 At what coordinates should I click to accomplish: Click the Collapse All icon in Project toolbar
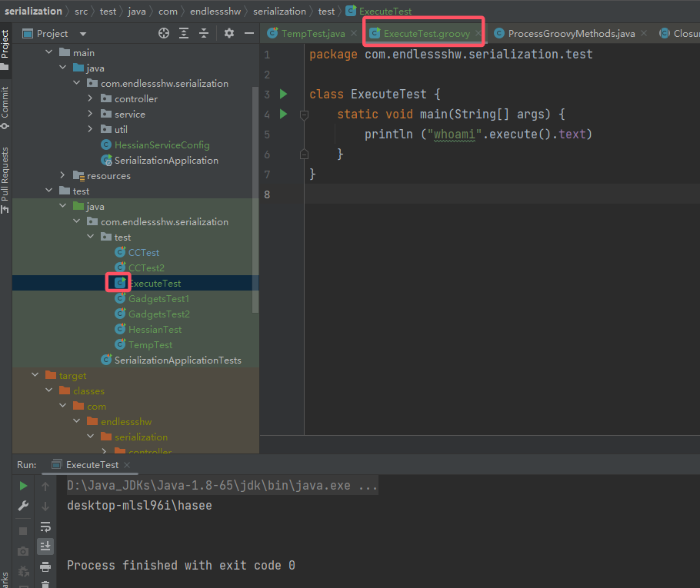(204, 33)
